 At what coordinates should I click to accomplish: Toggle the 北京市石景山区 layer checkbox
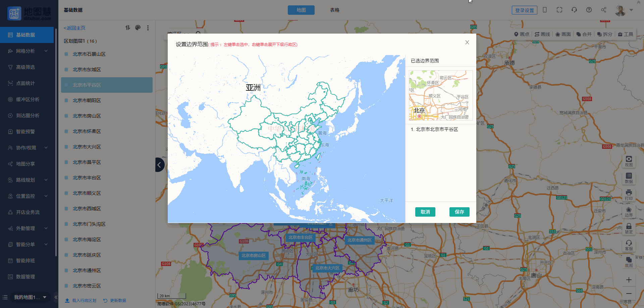[x=66, y=54]
